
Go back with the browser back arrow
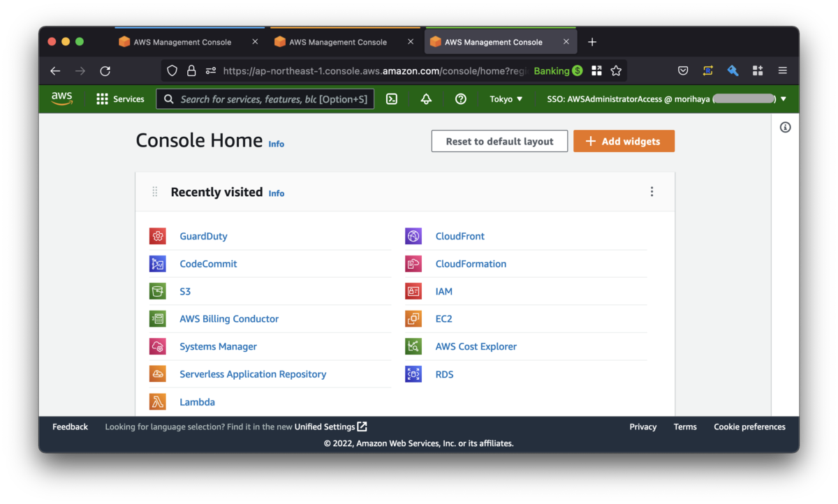55,71
